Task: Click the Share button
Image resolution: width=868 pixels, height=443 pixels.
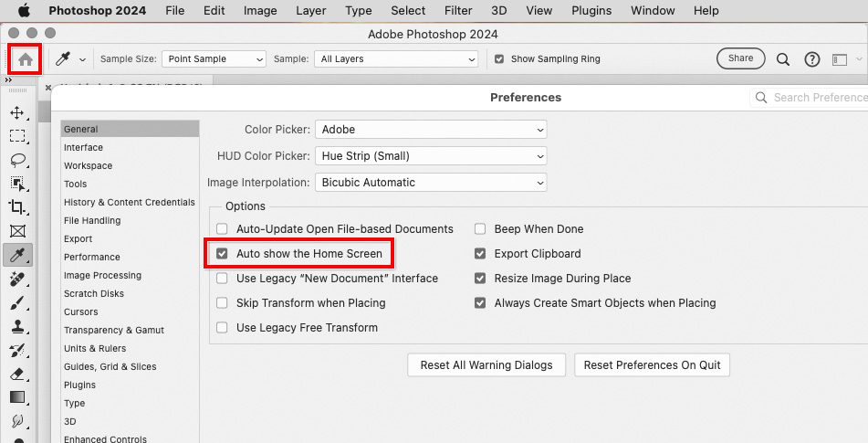Action: click(x=741, y=58)
